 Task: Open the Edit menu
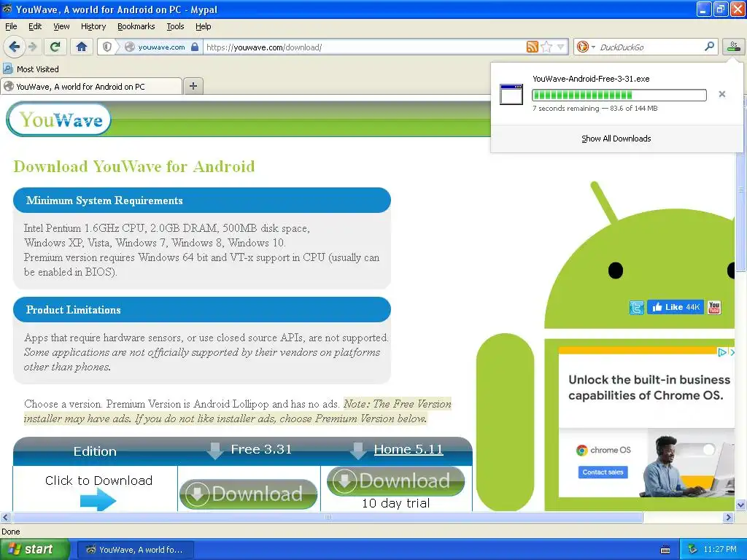(35, 26)
